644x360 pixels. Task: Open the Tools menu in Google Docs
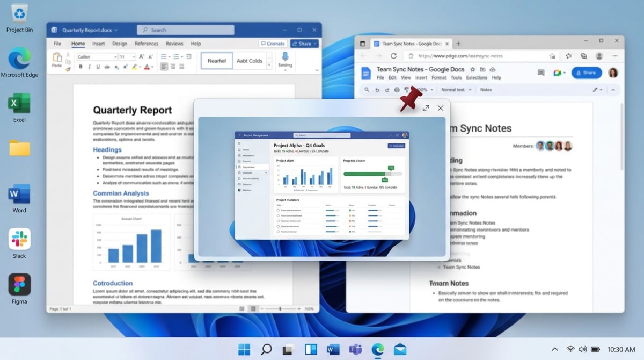pyautogui.click(x=456, y=77)
